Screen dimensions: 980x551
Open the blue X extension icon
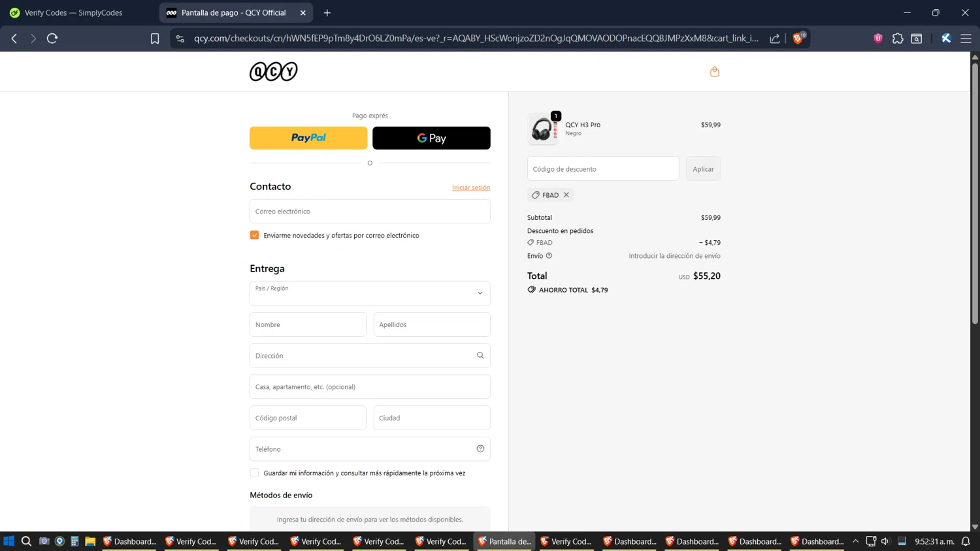pos(946,39)
